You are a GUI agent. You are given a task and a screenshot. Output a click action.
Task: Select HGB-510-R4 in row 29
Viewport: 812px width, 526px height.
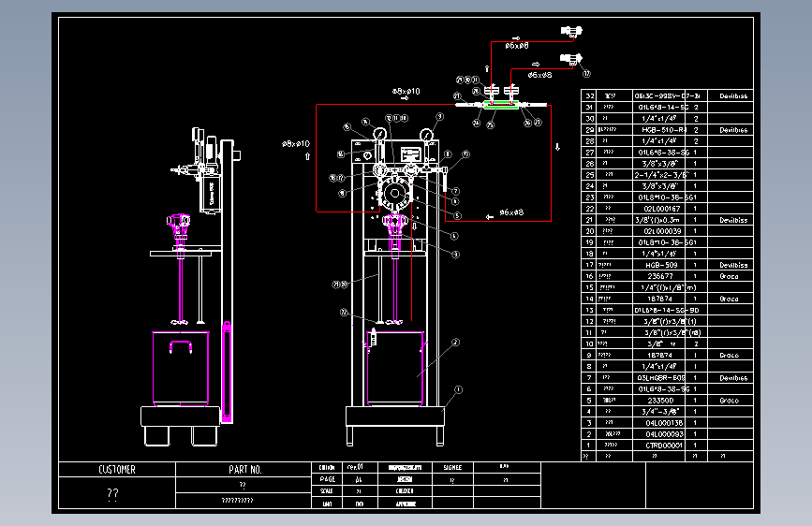664,130
